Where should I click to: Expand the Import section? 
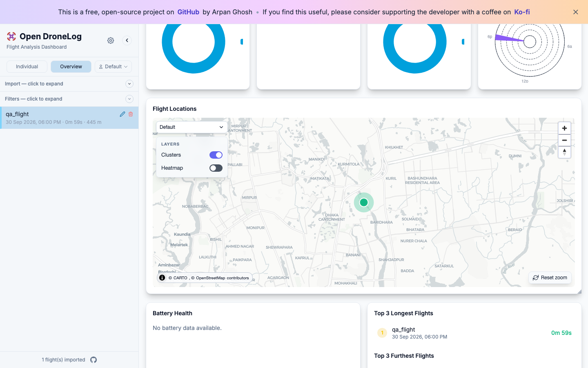pyautogui.click(x=69, y=84)
